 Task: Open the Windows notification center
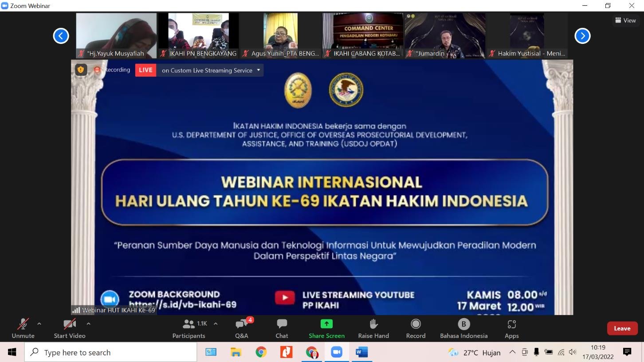[627, 352]
